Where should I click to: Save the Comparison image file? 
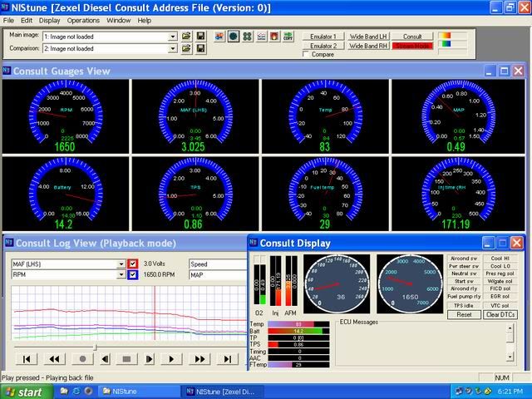point(200,48)
